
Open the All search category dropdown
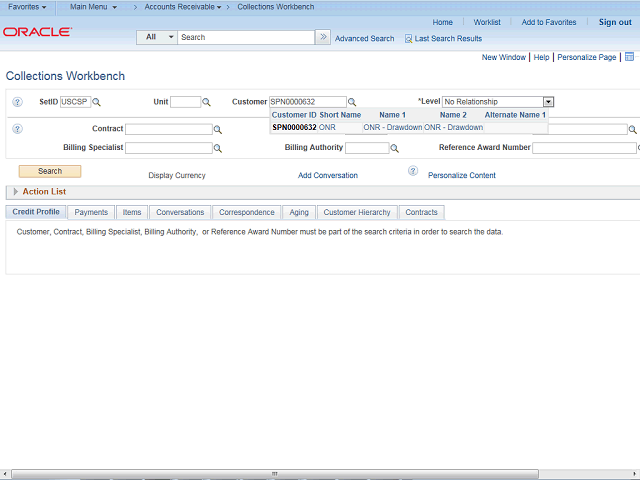coord(157,37)
